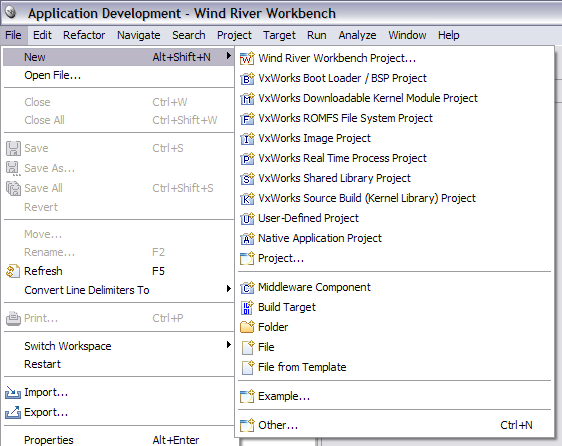Click the Real Time Process project icon

click(x=247, y=158)
